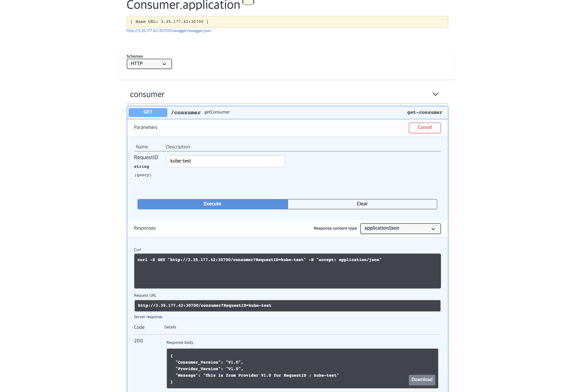Screen dimensions: 564x392
Task: Click the Cancel button
Action: point(424,128)
